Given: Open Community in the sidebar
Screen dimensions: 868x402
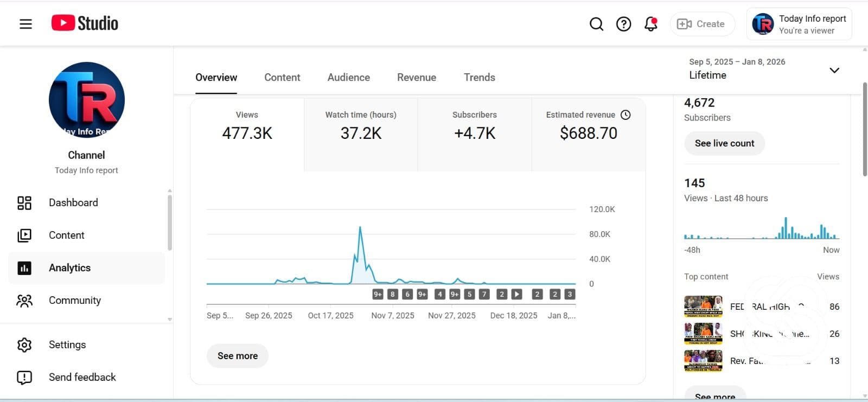Looking at the screenshot, I should click(x=74, y=301).
